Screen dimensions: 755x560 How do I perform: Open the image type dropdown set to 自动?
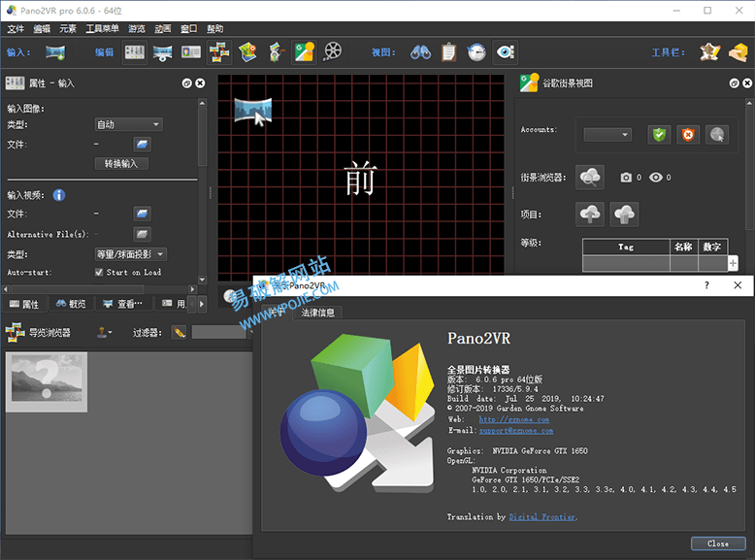point(128,124)
